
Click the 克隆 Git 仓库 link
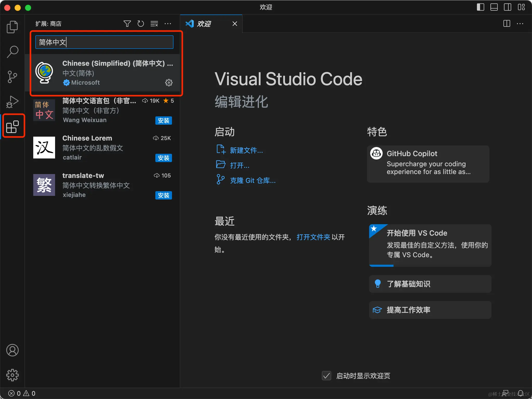[x=252, y=180]
